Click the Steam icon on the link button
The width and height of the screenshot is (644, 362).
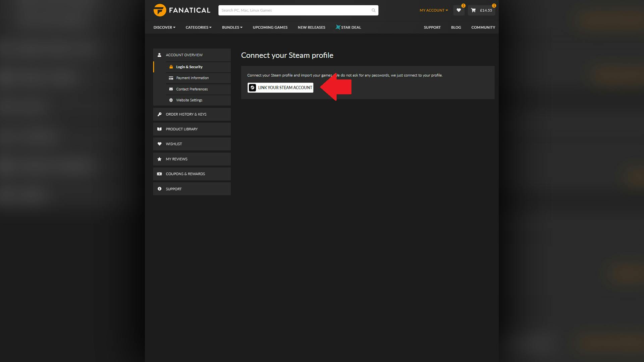click(x=252, y=87)
